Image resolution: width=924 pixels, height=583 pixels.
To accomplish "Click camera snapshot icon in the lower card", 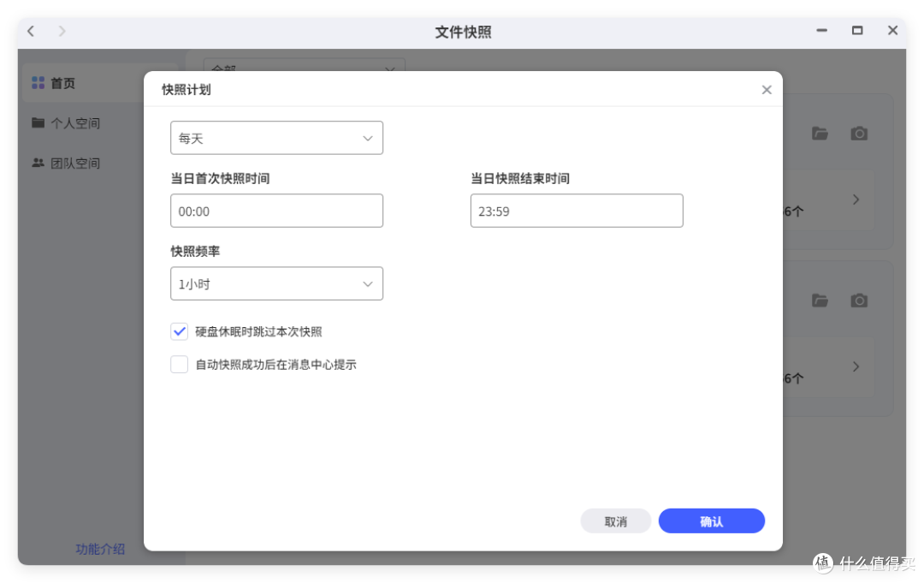I will coord(859,300).
